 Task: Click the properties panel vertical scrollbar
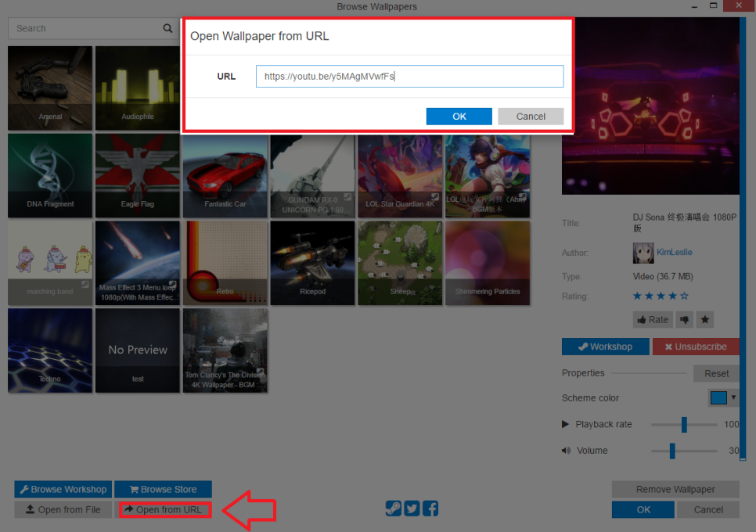point(743,239)
